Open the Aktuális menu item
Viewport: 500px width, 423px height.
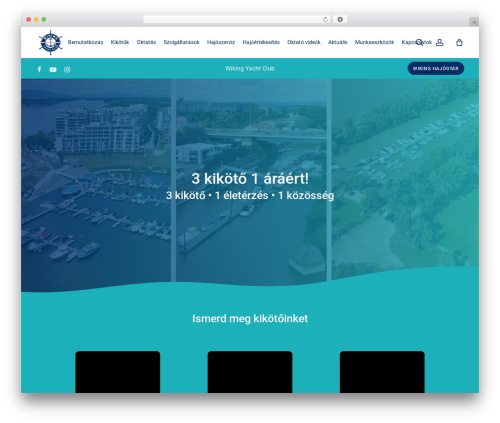338,42
